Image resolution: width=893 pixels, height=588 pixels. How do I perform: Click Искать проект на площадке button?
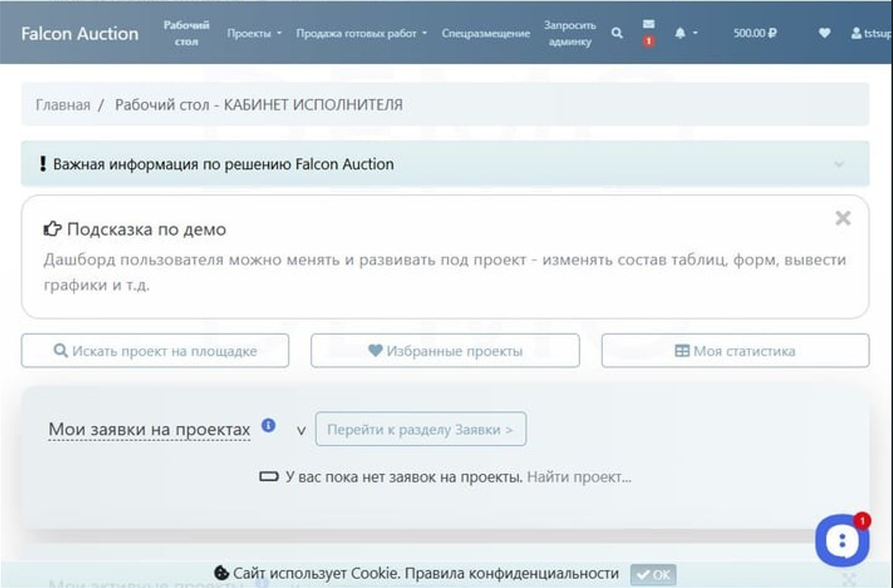pos(155,351)
